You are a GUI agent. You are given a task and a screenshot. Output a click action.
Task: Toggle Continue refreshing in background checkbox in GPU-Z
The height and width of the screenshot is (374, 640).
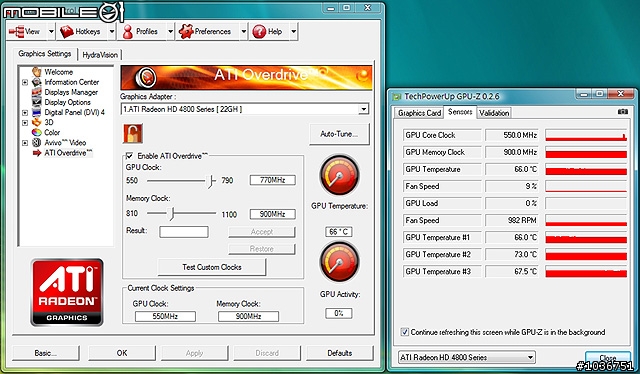coord(404,332)
